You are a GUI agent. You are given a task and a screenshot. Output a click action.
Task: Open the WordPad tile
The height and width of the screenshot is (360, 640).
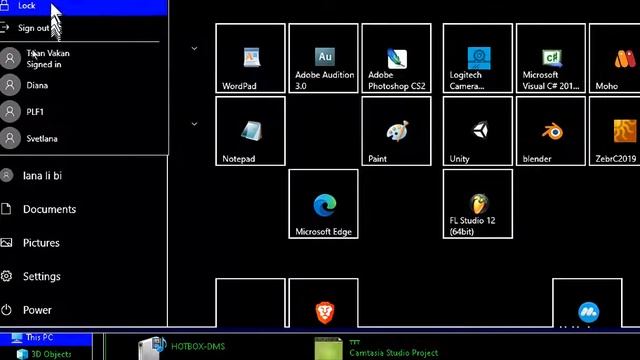tap(250, 58)
